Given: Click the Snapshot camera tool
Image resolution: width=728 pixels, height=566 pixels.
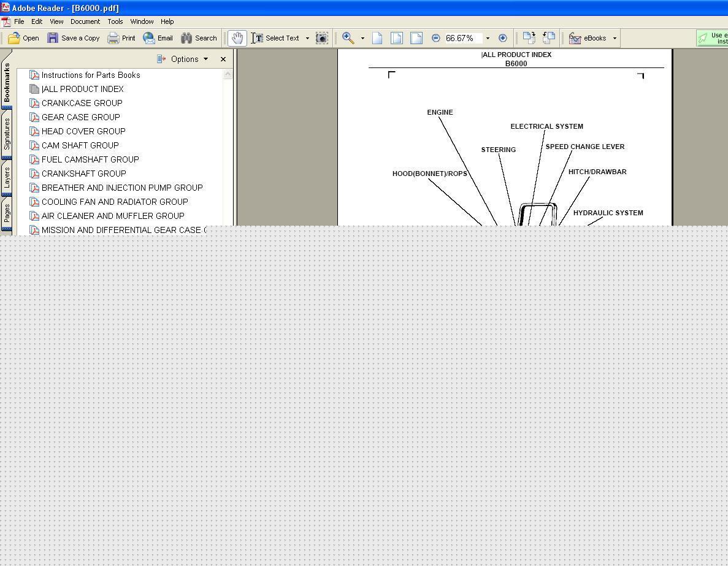Looking at the screenshot, I should pyautogui.click(x=322, y=38).
